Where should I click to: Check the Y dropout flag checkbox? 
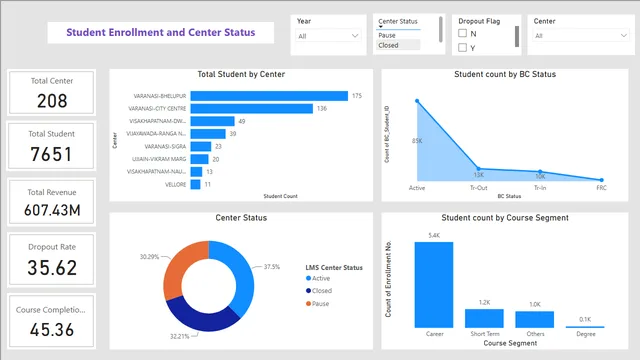(x=462, y=48)
